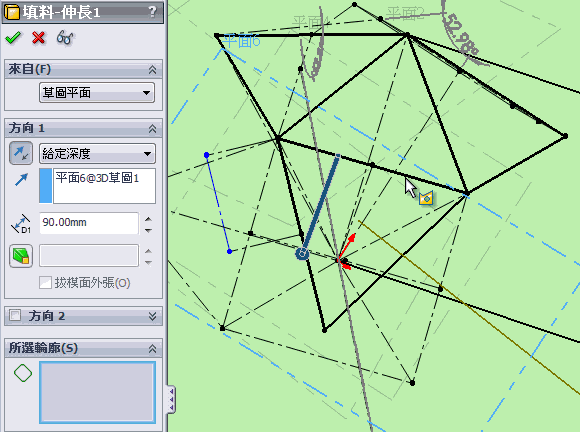Click the draft angle input field
Screen dimensions: 580x432
[89, 255]
